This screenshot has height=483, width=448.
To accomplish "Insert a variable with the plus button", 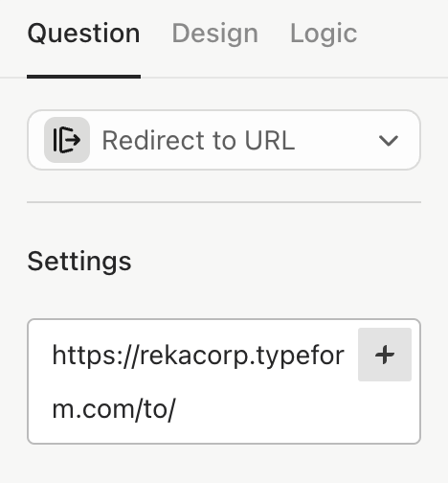I will [385, 355].
